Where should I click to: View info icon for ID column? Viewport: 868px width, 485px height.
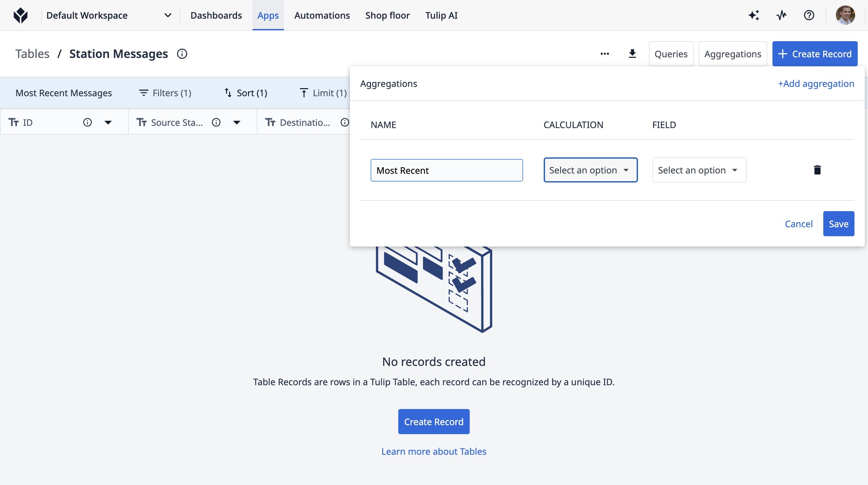[x=87, y=122]
